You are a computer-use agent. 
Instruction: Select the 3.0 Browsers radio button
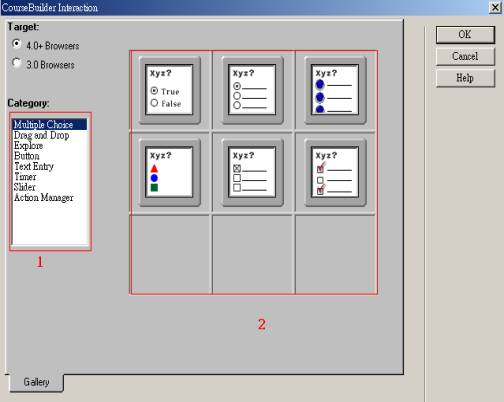click(16, 63)
